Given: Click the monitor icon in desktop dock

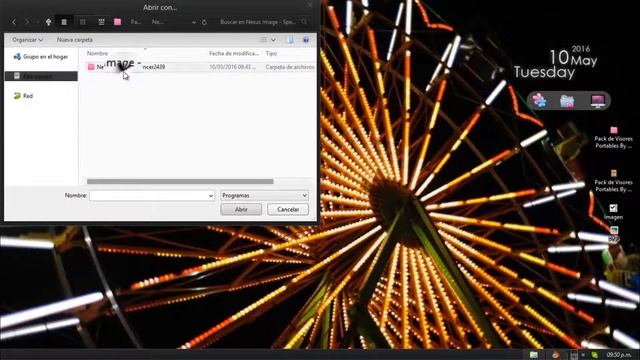Looking at the screenshot, I should pyautogui.click(x=598, y=100).
